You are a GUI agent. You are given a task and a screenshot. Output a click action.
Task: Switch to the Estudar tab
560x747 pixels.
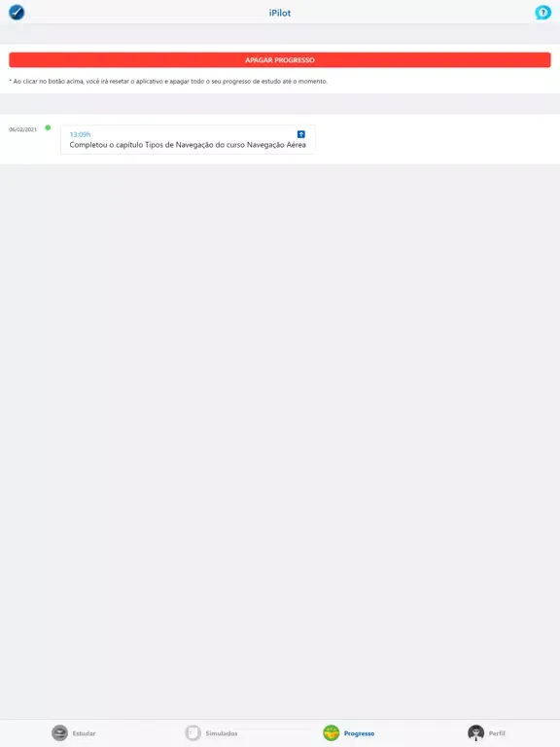[x=74, y=732]
